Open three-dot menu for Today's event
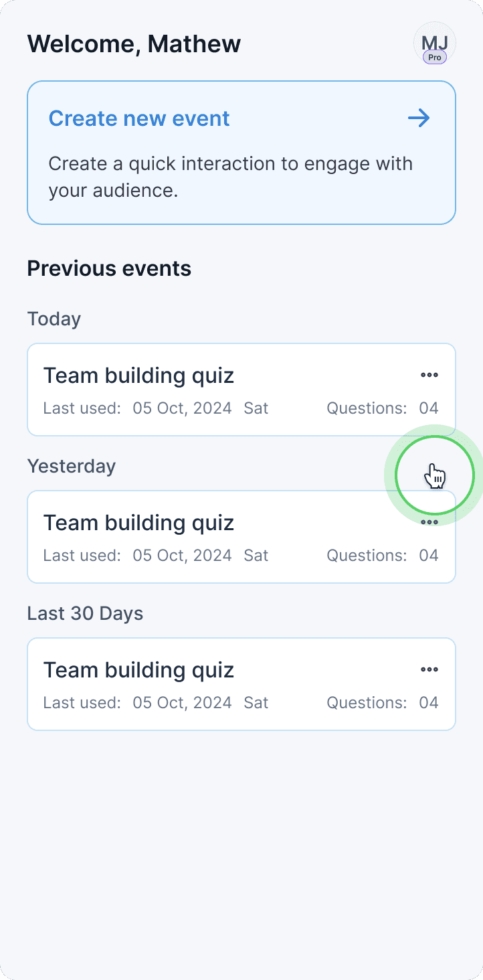This screenshot has height=980, width=483. coord(429,375)
